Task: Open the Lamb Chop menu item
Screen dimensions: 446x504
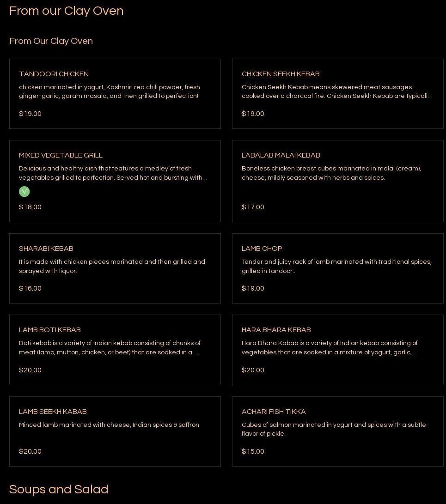Action: pyautogui.click(x=262, y=249)
